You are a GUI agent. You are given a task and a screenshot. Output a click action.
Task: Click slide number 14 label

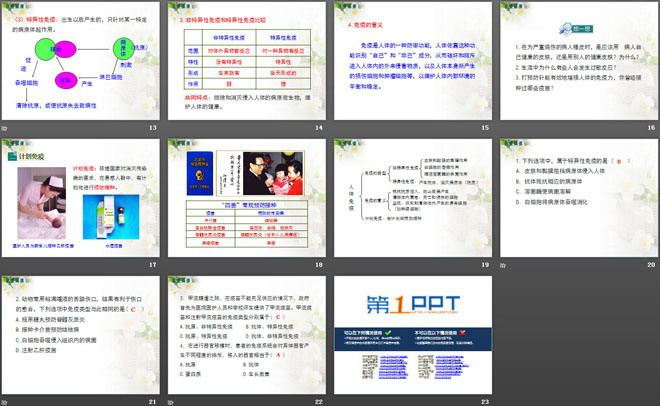pos(319,127)
